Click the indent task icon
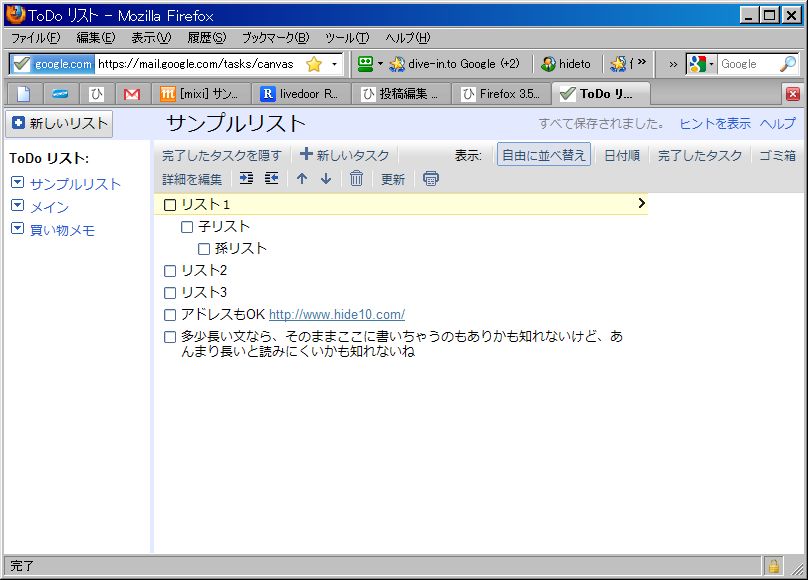The image size is (808, 580). click(246, 179)
